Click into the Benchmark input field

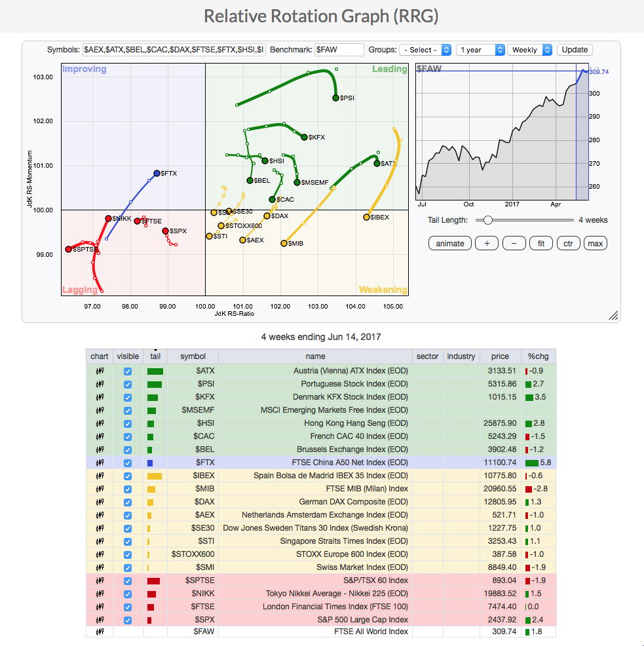pyautogui.click(x=339, y=50)
